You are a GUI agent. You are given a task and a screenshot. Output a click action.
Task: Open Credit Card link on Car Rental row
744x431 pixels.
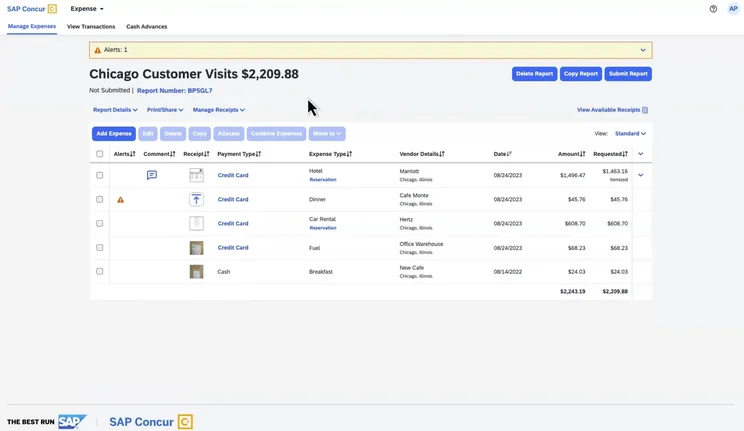tap(233, 223)
